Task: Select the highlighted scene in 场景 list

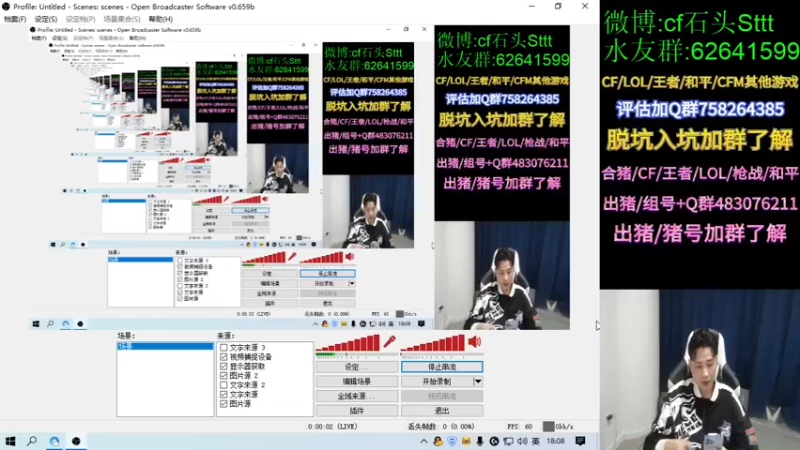Action: pyautogui.click(x=165, y=346)
